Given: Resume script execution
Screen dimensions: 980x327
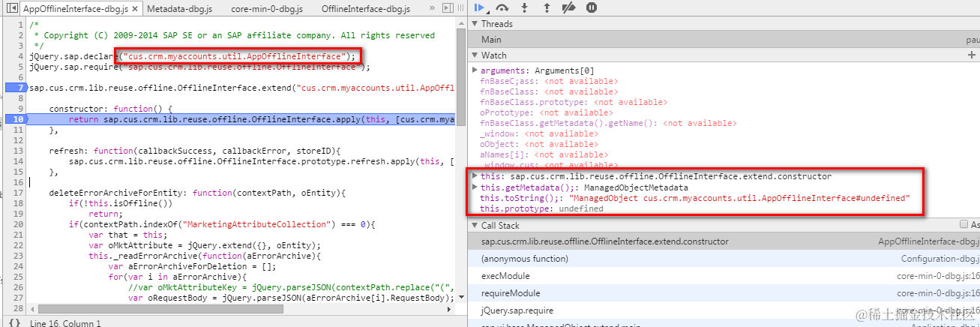Looking at the screenshot, I should point(479,7).
